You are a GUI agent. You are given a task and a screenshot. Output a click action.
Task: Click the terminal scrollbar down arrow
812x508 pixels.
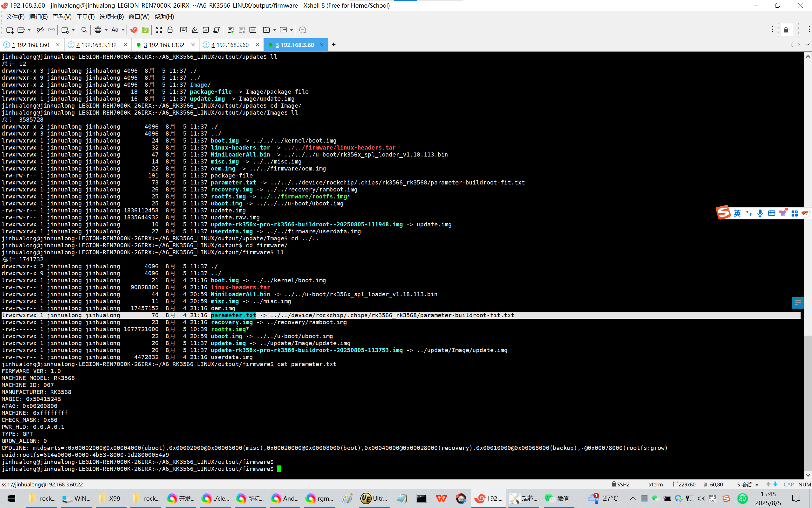coord(808,475)
